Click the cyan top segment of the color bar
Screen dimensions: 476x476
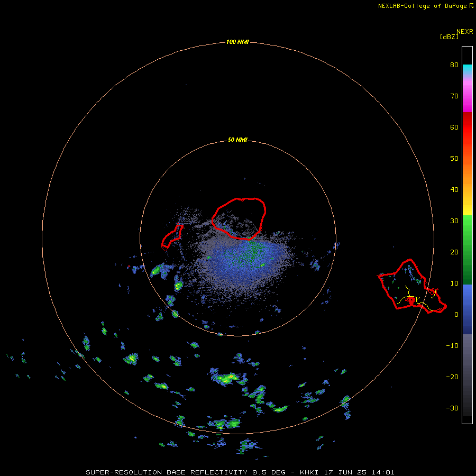click(x=467, y=70)
